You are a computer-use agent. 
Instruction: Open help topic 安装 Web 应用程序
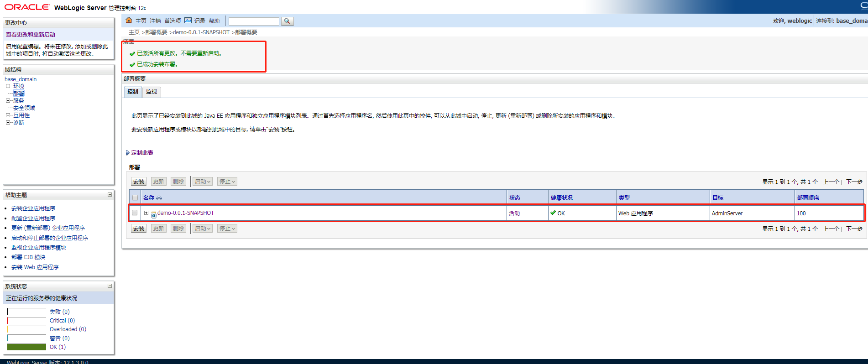[35, 267]
